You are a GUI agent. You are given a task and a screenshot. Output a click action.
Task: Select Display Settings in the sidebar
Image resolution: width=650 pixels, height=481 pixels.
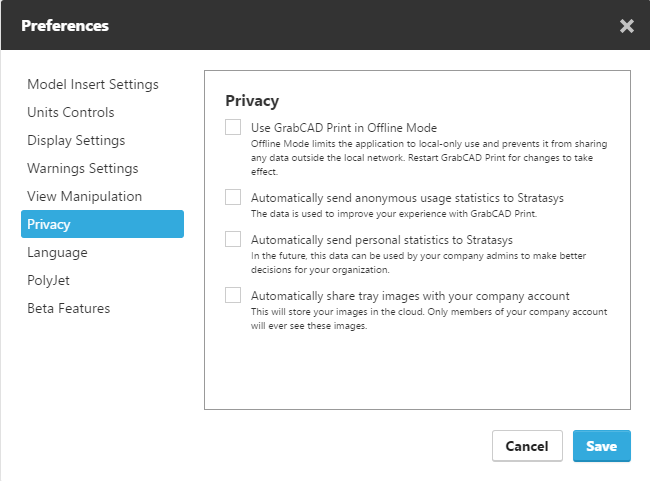click(x=76, y=141)
